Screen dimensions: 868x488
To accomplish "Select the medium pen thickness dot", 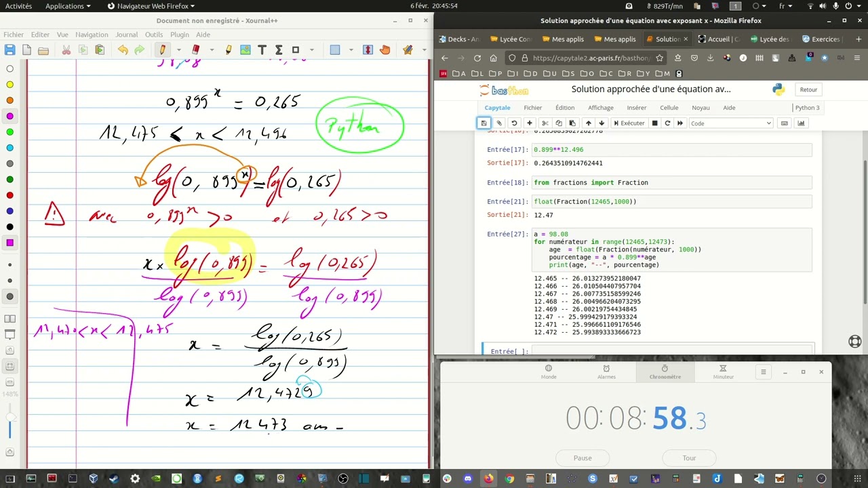I will click(9, 280).
